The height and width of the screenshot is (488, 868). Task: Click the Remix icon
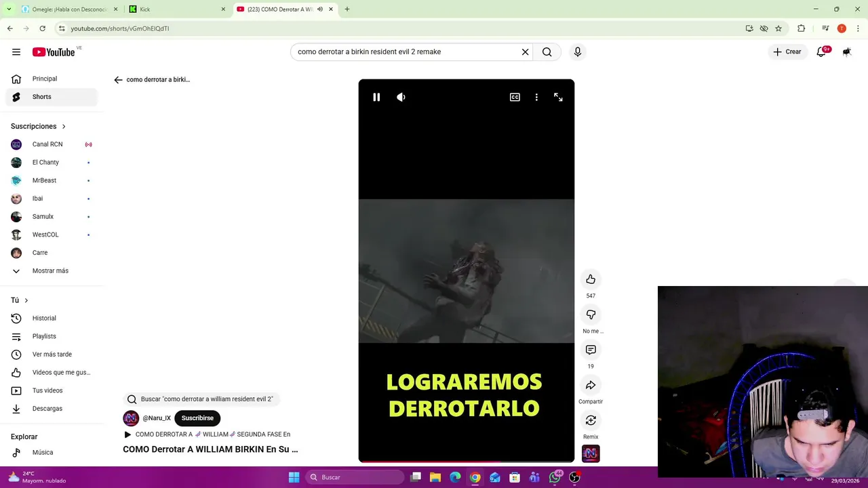(x=591, y=420)
